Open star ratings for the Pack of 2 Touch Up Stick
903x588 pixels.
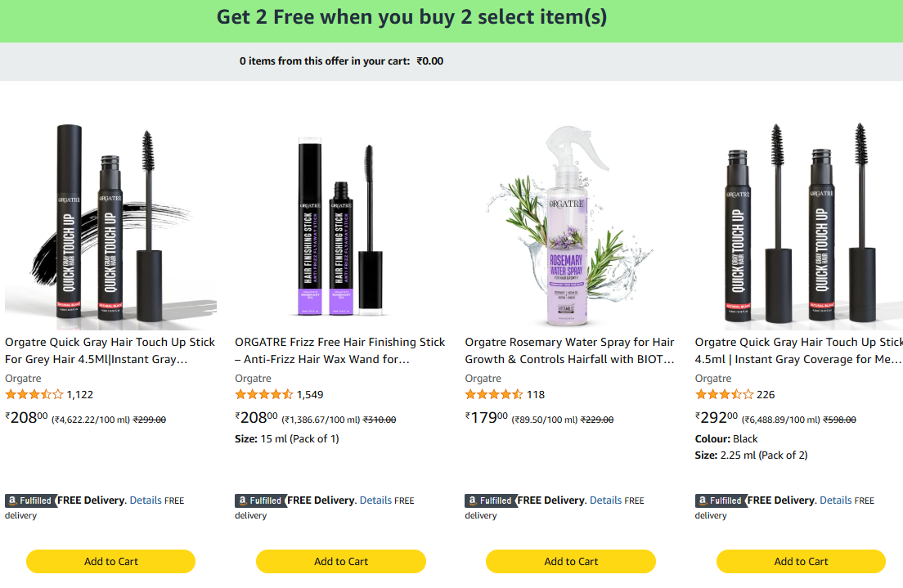click(724, 394)
